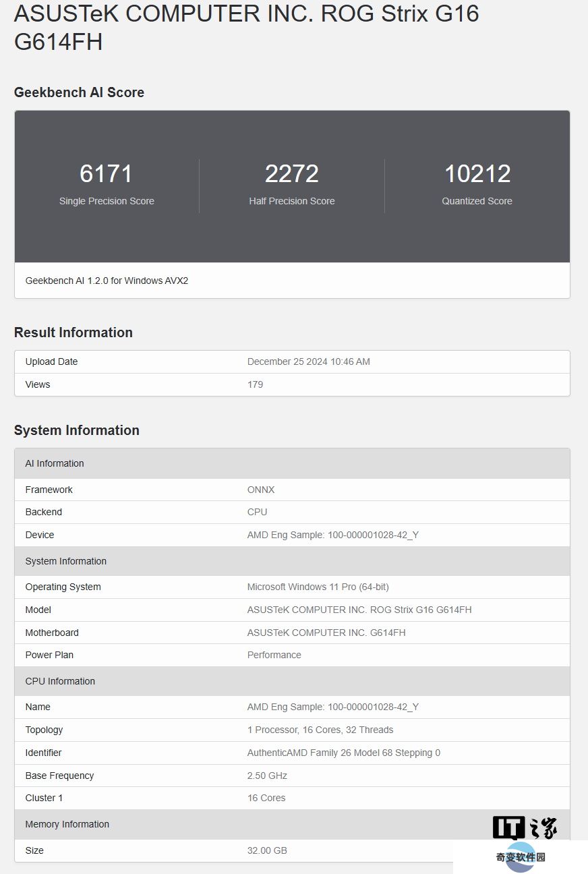This screenshot has width=588, height=874.
Task: Click the Model row label
Action: tap(38, 610)
